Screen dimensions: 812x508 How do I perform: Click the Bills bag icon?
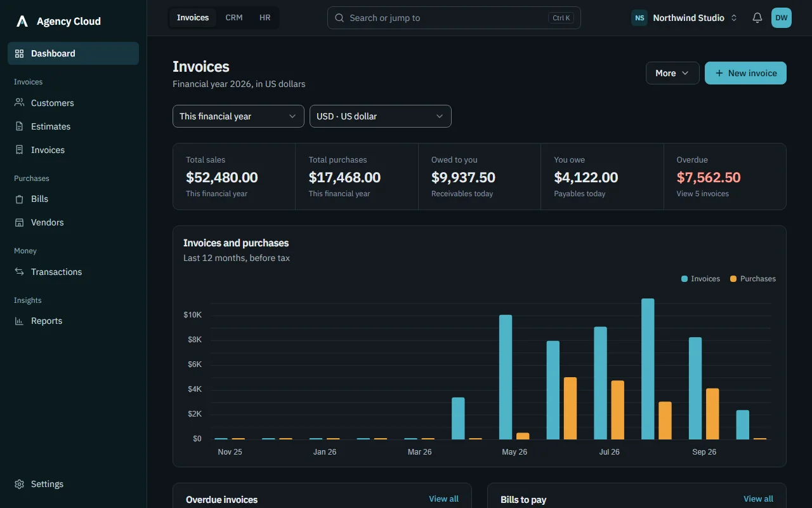pos(19,199)
